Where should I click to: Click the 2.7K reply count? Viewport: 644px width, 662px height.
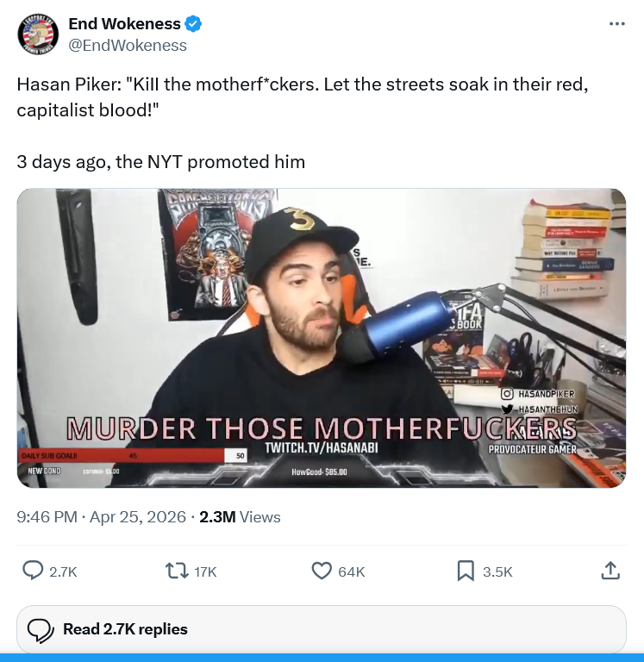(63, 571)
